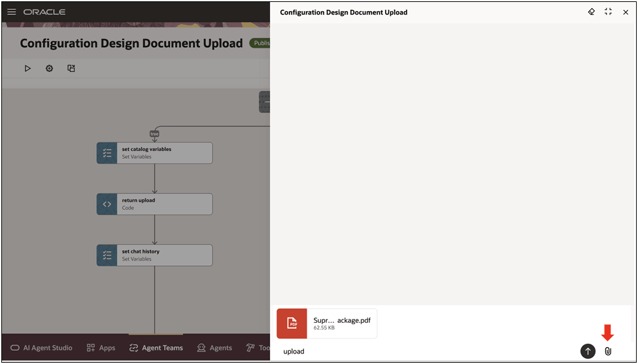This screenshot has width=638, height=364.
Task: Click the Published status badge
Action: point(260,43)
